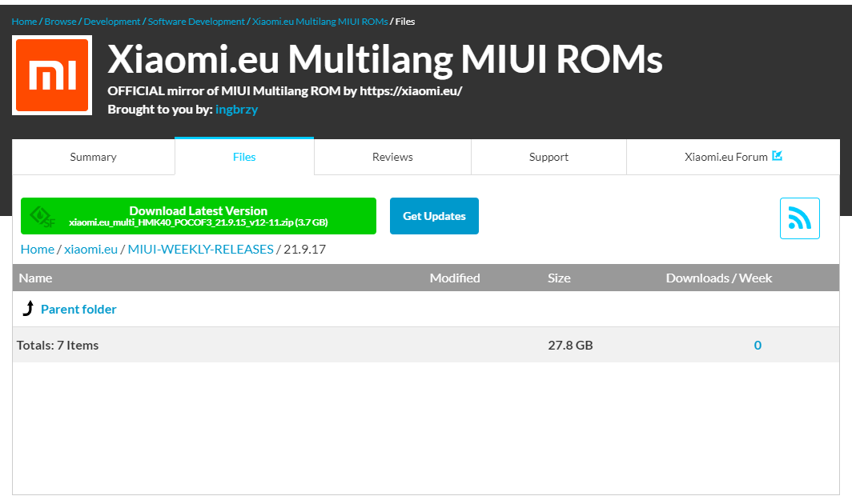Click the Parent folder up-arrow icon

pos(28,309)
